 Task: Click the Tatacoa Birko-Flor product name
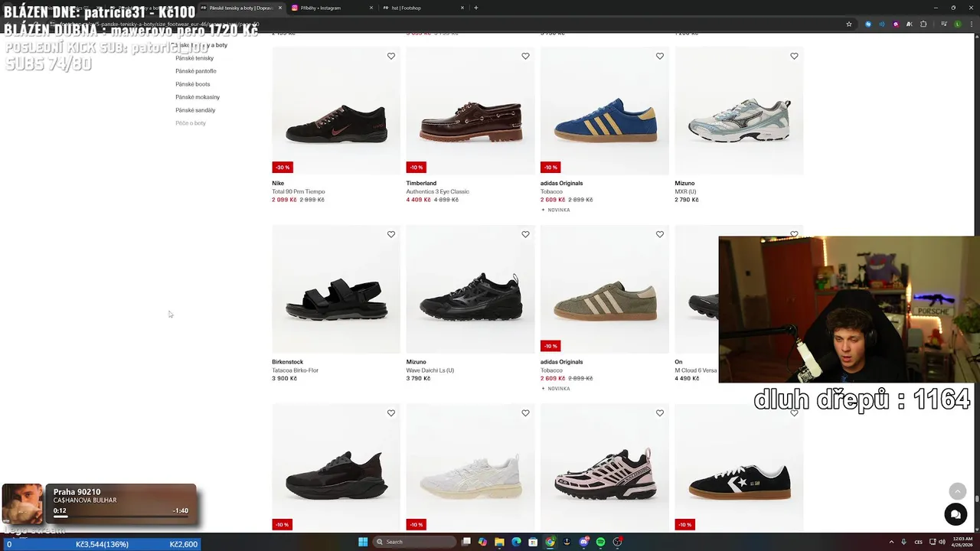(295, 370)
